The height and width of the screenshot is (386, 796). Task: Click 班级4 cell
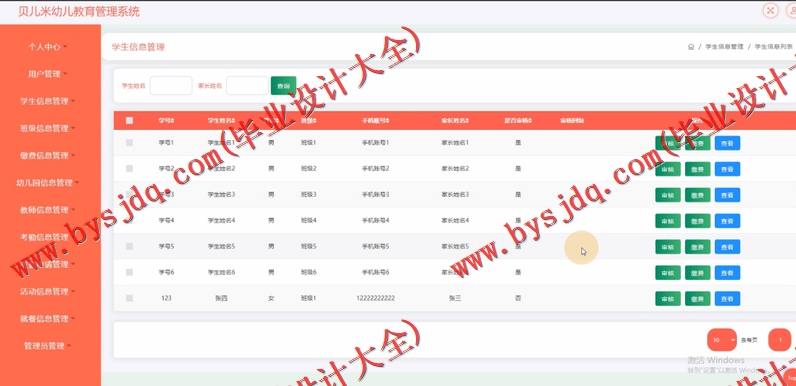coord(308,220)
